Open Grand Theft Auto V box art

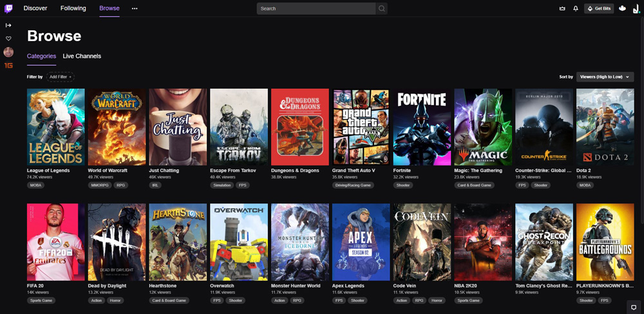point(361,127)
